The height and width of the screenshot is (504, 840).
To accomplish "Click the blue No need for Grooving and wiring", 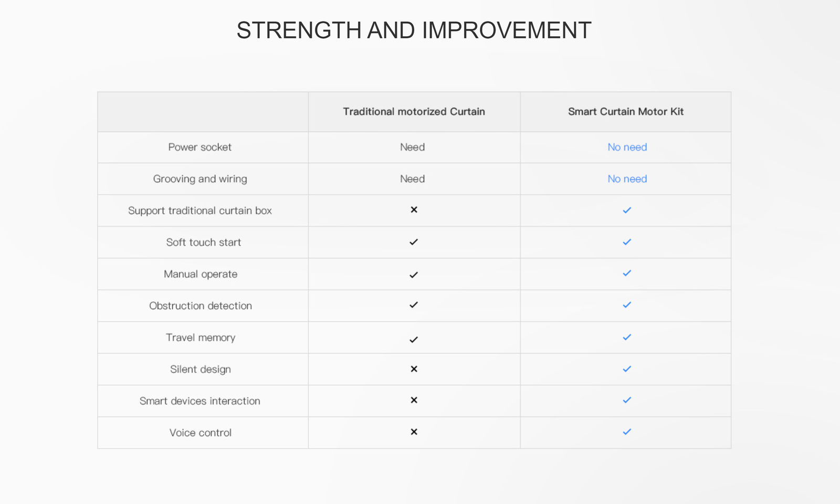I will pos(627,179).
